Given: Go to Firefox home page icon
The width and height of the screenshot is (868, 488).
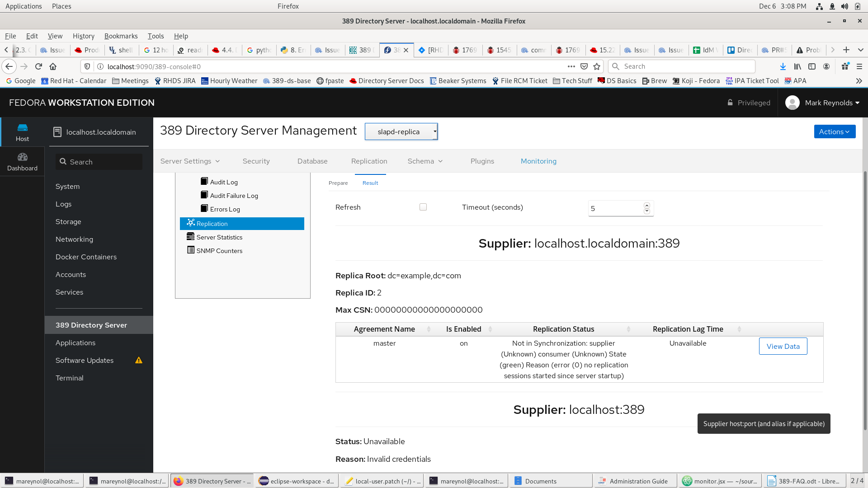Looking at the screenshot, I should [x=53, y=66].
